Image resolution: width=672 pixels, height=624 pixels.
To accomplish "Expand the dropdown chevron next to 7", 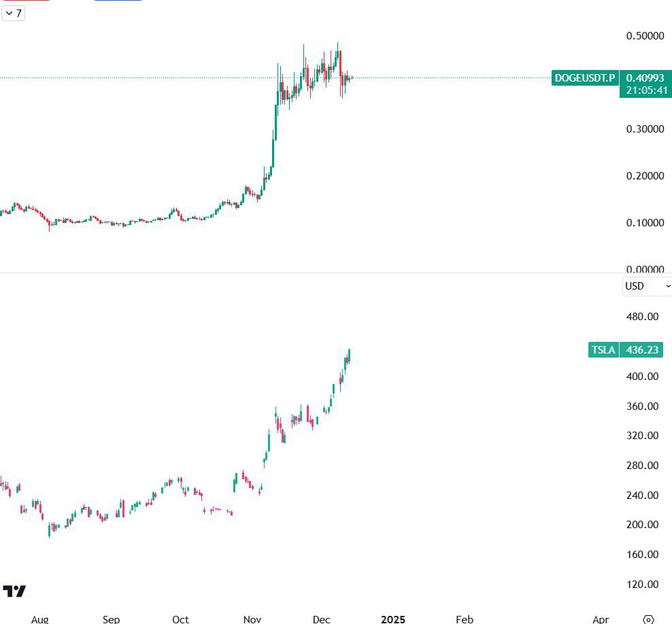I will tap(8, 14).
